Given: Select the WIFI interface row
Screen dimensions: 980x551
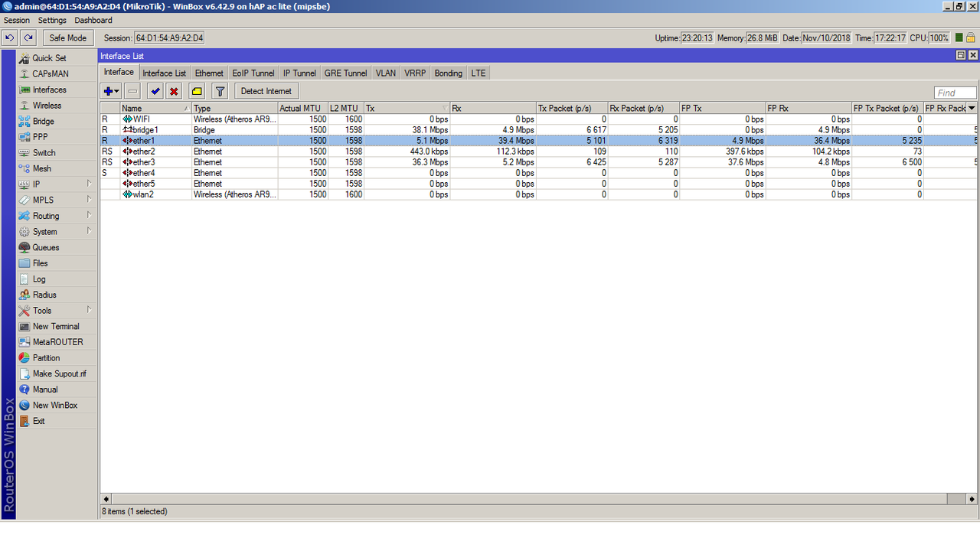Looking at the screenshot, I should pyautogui.click(x=538, y=119).
